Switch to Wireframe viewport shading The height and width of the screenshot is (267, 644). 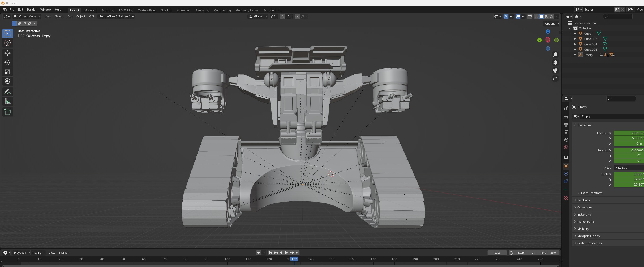[536, 16]
